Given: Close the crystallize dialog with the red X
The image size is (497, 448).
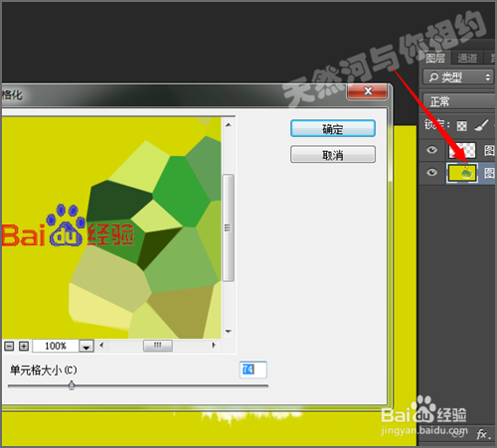Looking at the screenshot, I should 368,91.
